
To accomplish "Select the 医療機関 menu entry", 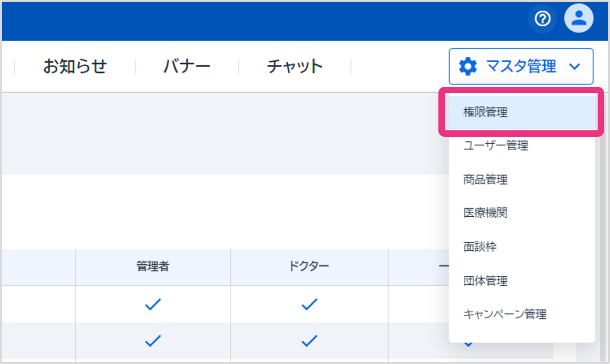I will tap(486, 213).
